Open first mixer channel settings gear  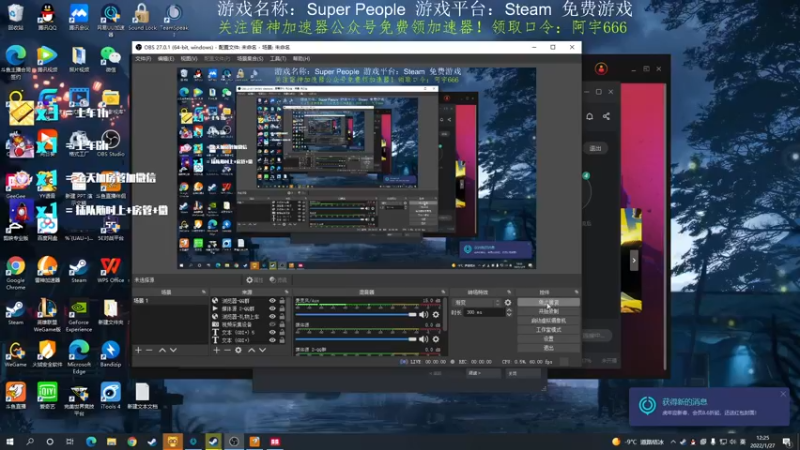(436, 314)
